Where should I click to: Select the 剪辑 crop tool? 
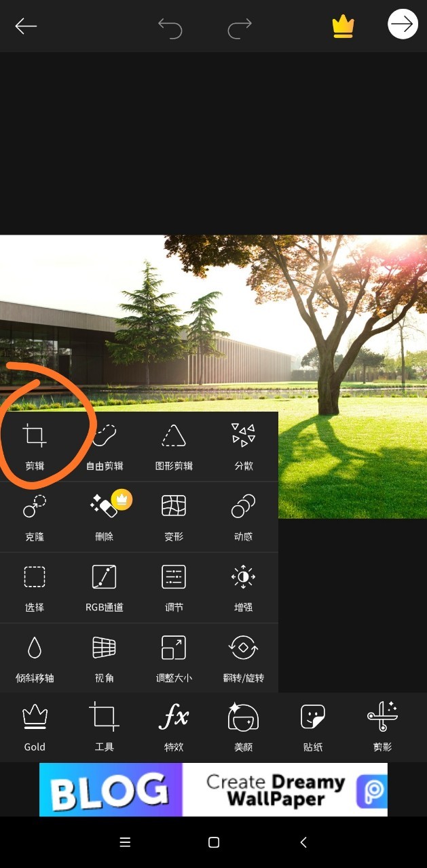[35, 446]
